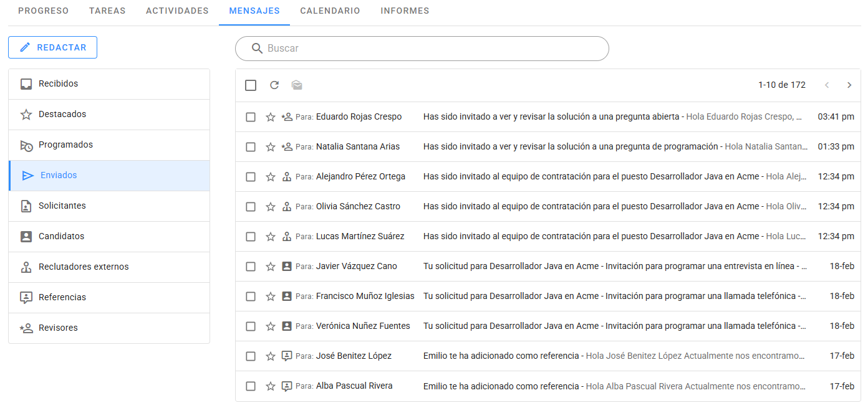
Task: Click the magnifier icon in search bar
Action: tap(257, 49)
